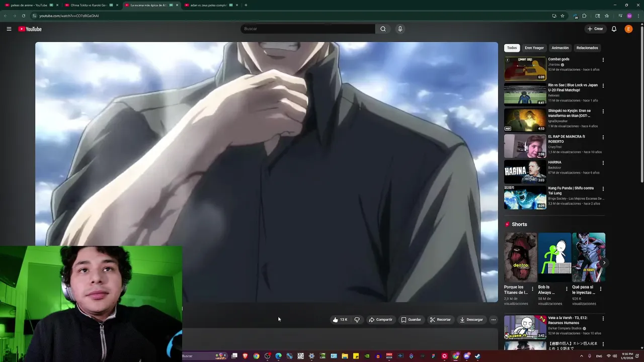Go to YouTube home via the logo
The image size is (644, 362).
30,29
